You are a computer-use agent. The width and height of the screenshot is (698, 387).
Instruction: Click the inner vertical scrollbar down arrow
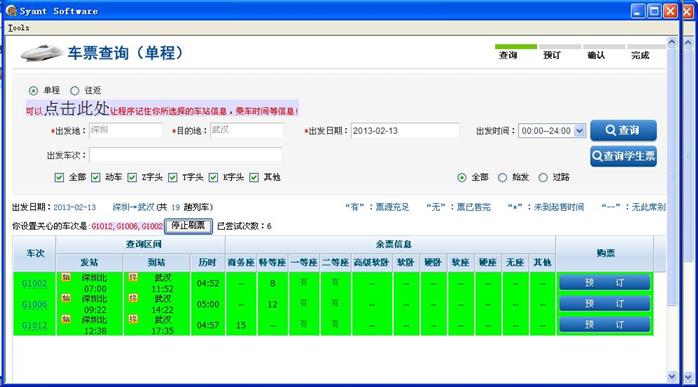point(672,377)
